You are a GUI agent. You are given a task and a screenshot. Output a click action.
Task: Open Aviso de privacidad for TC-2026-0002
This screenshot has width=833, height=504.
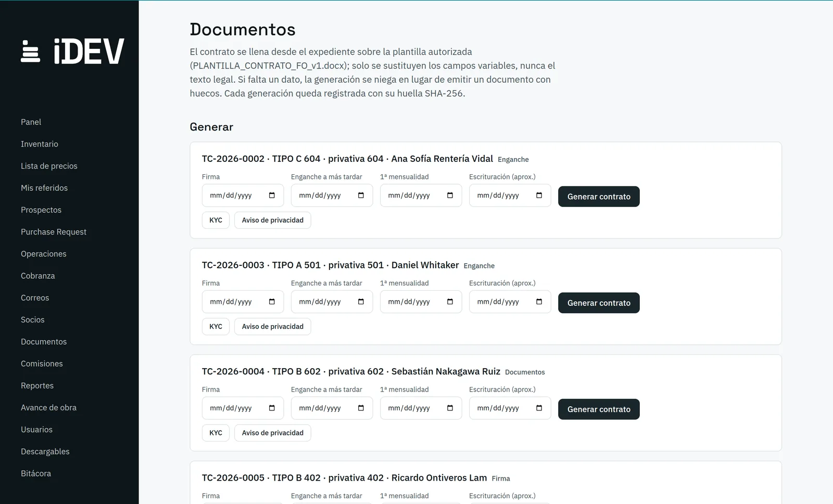[272, 220]
